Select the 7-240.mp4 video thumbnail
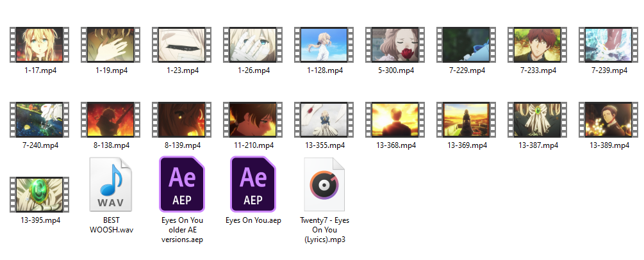 [x=40, y=120]
